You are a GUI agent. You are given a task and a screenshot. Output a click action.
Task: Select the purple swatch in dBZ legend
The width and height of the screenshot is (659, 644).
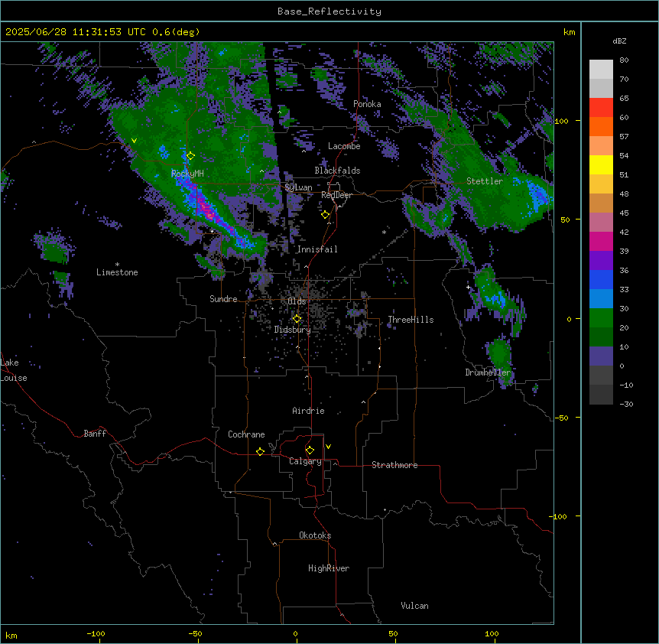[x=601, y=261]
